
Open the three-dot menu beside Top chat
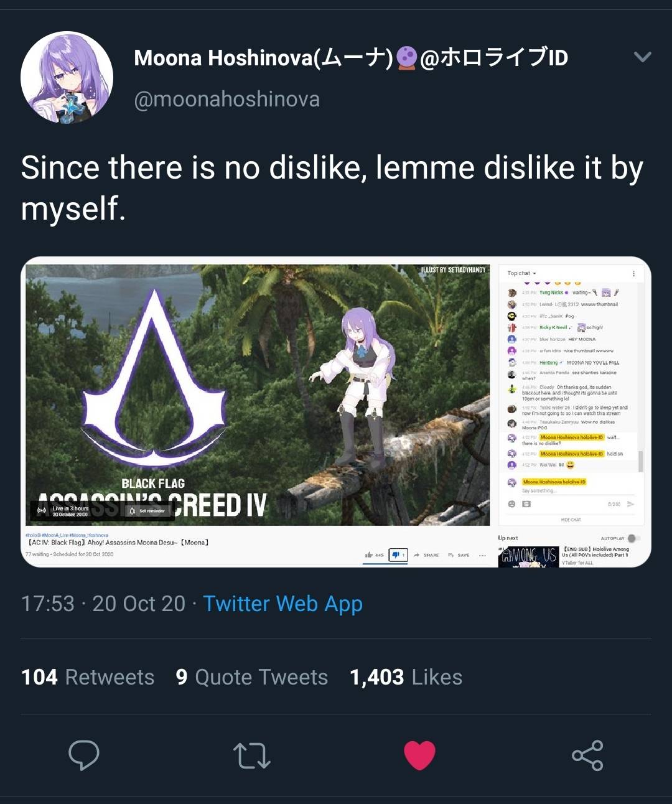635,273
